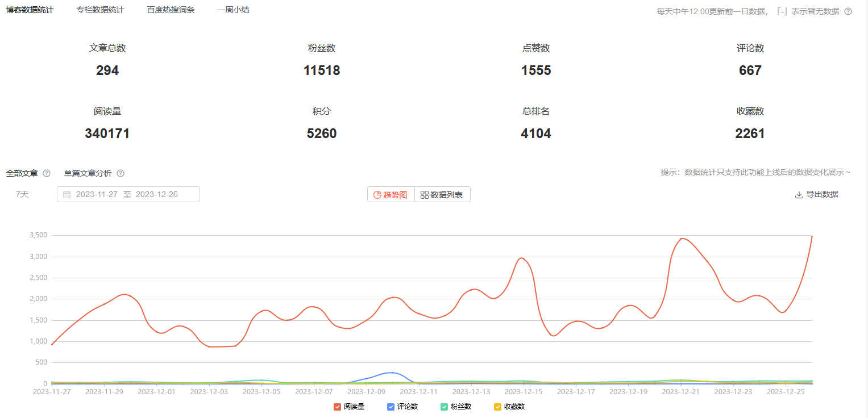
Task: Click calendar icon in date range field
Action: click(67, 194)
